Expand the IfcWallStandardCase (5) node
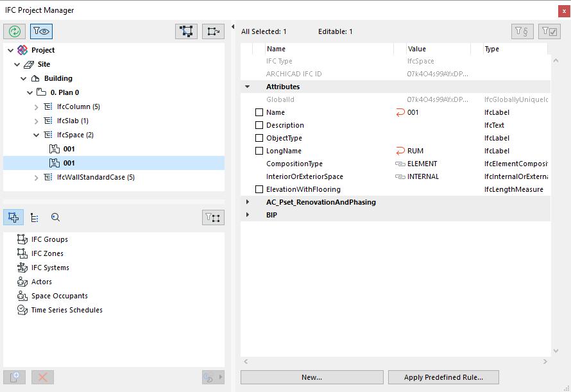The width and height of the screenshot is (571, 392). [x=36, y=178]
